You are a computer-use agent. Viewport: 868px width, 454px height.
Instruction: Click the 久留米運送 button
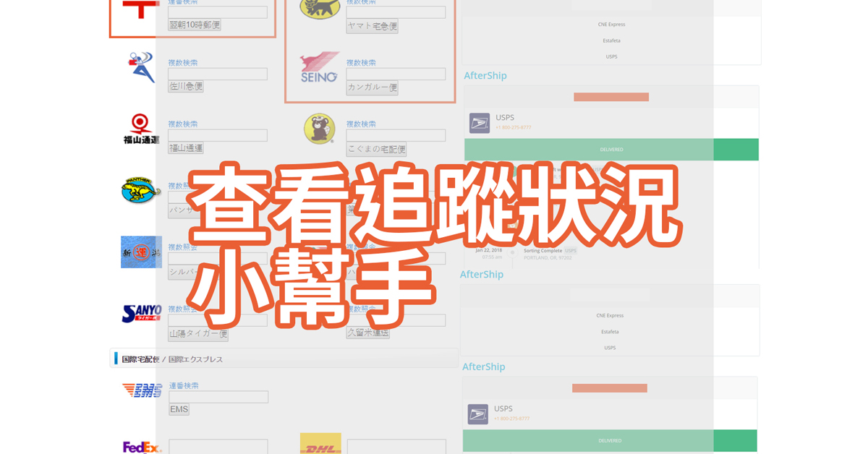tap(368, 333)
